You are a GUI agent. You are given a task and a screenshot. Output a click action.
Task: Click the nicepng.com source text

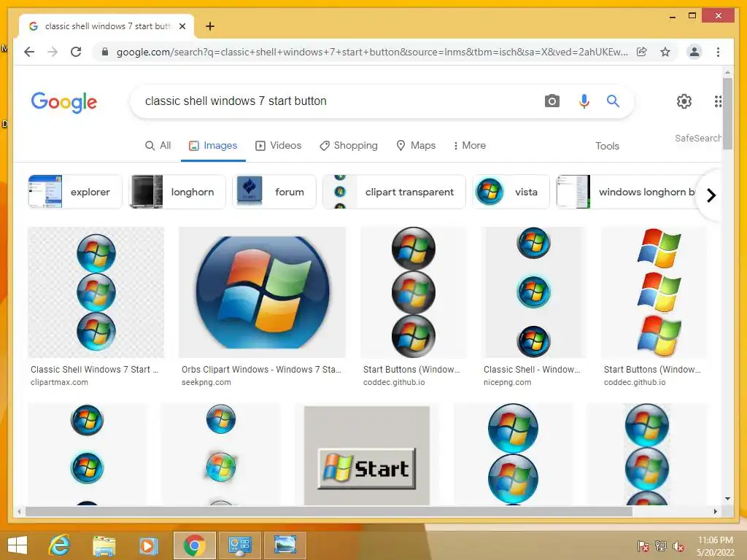click(507, 382)
